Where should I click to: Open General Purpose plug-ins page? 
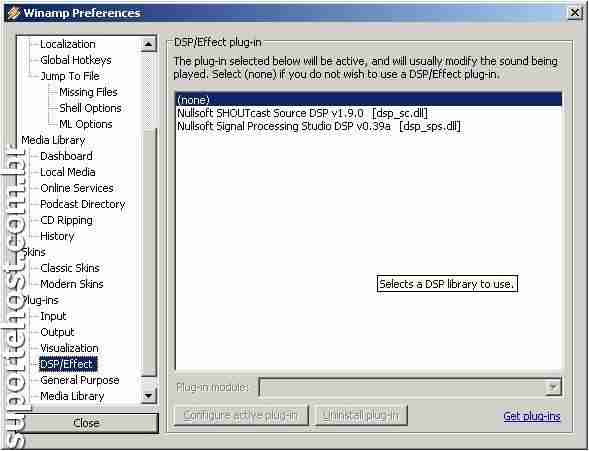pos(80,380)
